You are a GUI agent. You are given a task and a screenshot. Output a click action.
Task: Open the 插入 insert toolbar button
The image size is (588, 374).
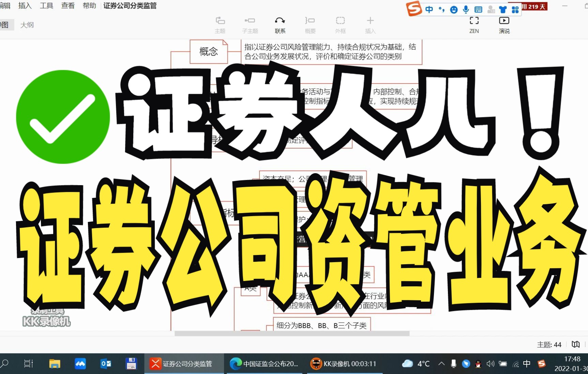coord(370,25)
